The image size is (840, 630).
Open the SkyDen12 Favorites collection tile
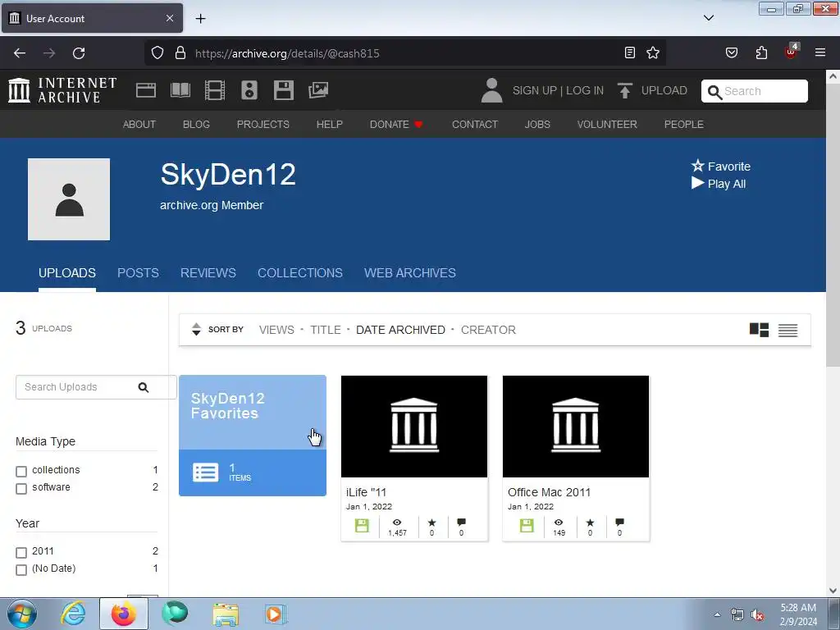tap(253, 436)
